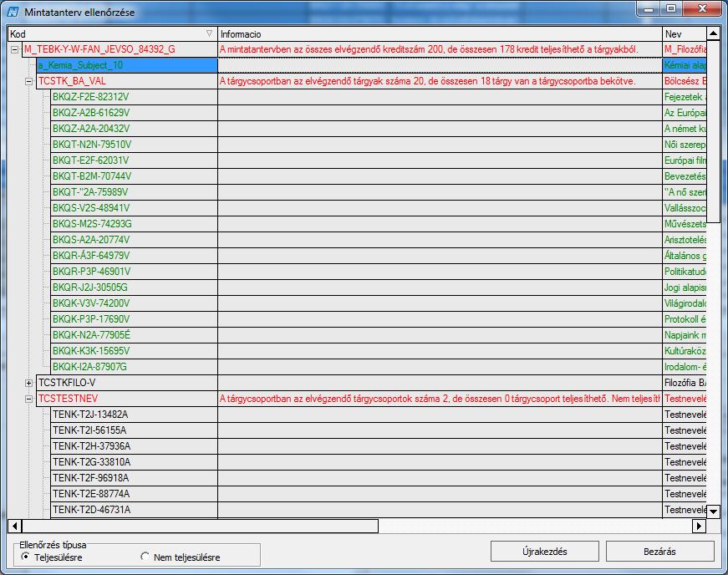
Task: Select row TENK-T2D-46731A
Action: (x=134, y=510)
